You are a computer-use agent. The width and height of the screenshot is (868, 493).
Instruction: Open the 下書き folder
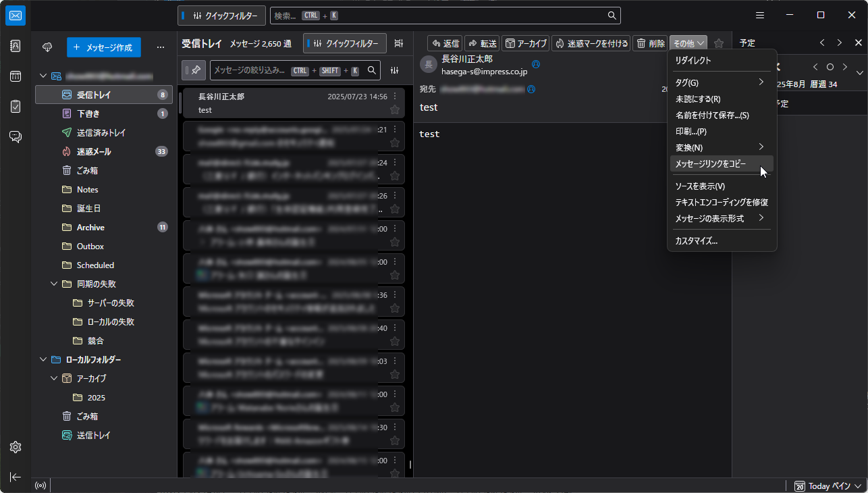click(104, 113)
